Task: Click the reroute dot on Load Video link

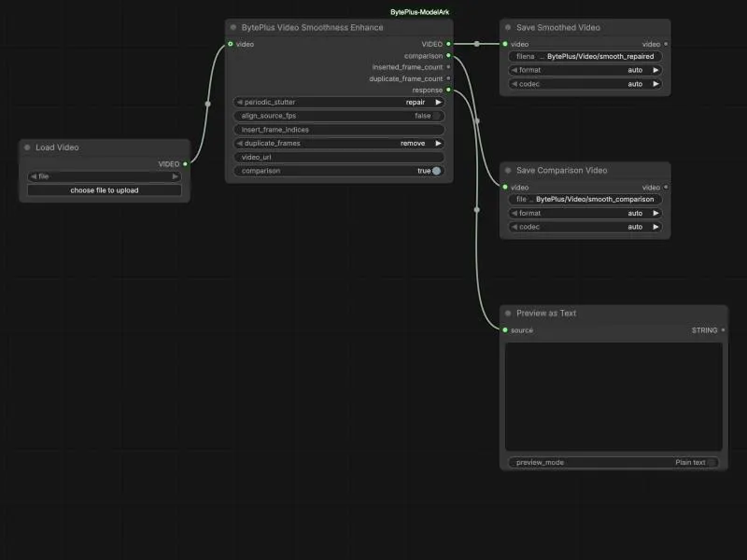Action: click(x=207, y=104)
